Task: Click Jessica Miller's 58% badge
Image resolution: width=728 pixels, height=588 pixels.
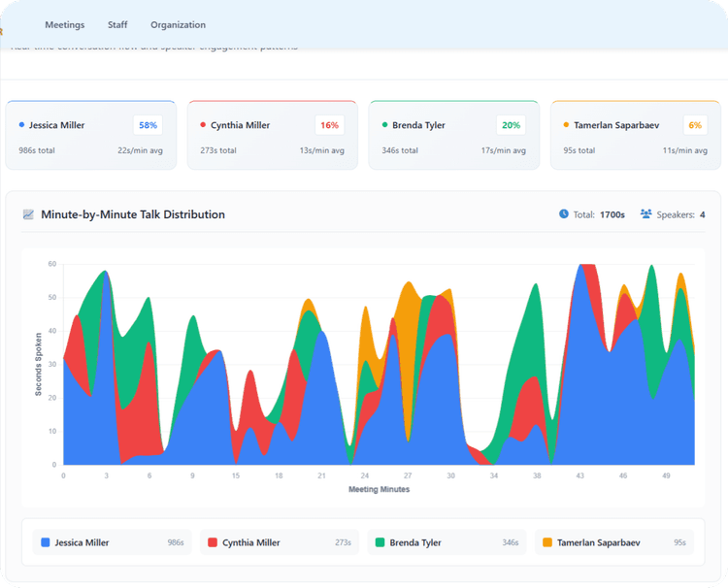Action: 148,125
